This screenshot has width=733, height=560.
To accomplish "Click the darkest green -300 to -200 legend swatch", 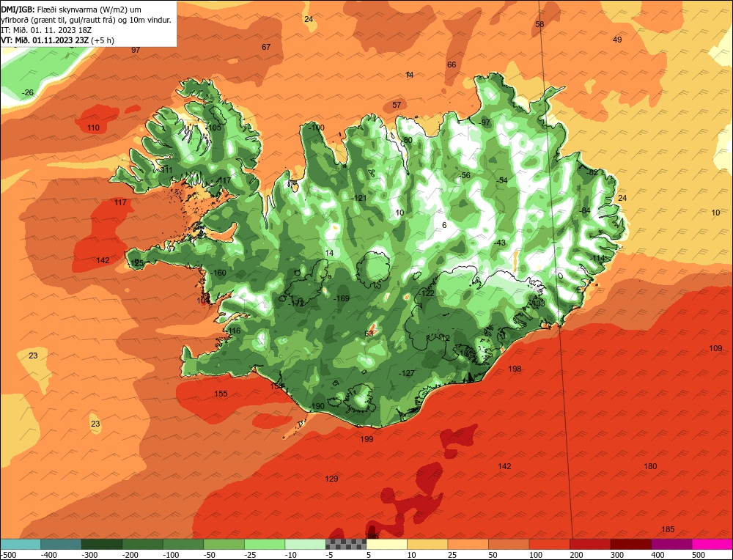I will coord(102,544).
